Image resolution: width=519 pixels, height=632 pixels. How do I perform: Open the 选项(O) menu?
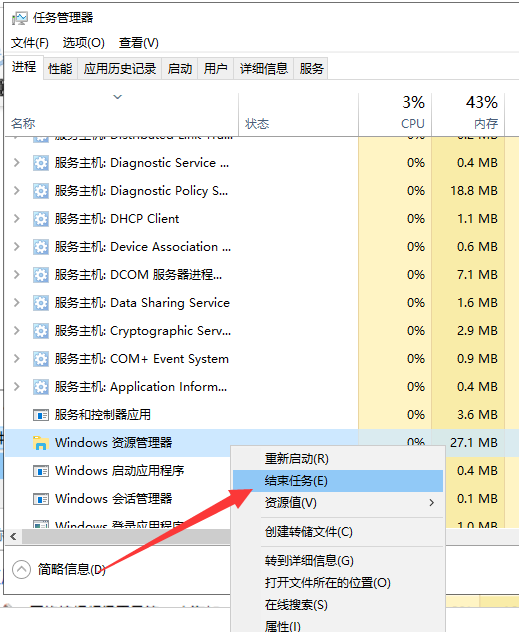point(84,43)
